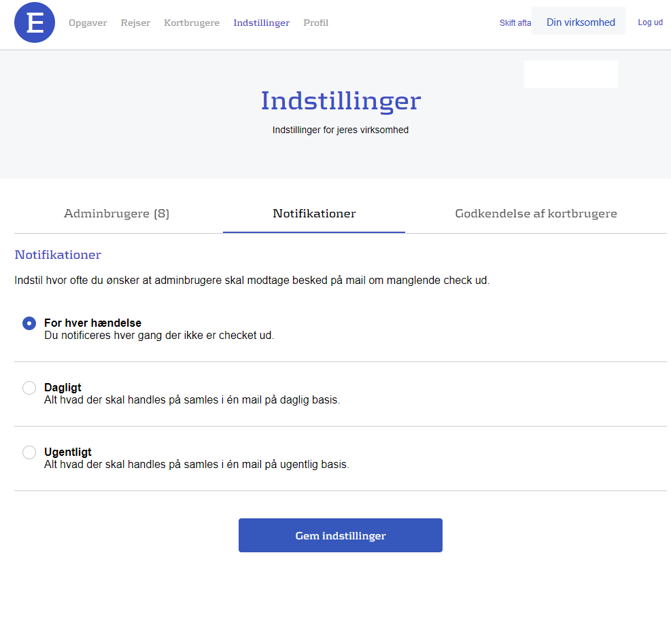Enable the Ugentligt radio option
This screenshot has width=671, height=644.
[x=29, y=452]
